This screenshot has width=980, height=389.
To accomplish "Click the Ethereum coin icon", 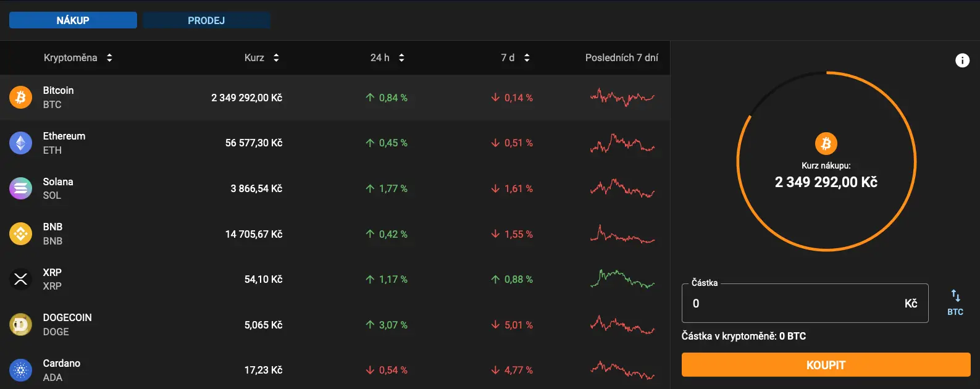I will [20, 143].
